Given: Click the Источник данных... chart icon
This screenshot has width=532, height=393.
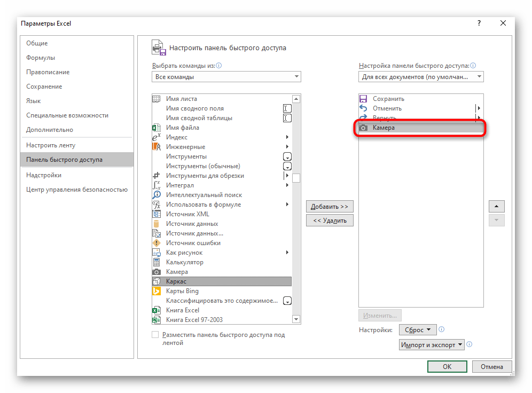Looking at the screenshot, I should coord(156,233).
